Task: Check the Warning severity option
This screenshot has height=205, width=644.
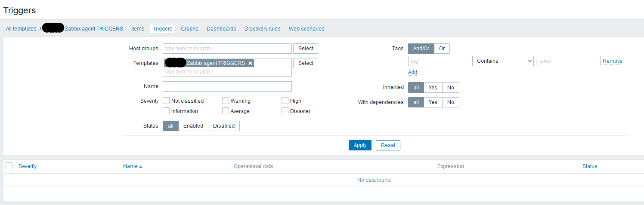Action: 226,101
